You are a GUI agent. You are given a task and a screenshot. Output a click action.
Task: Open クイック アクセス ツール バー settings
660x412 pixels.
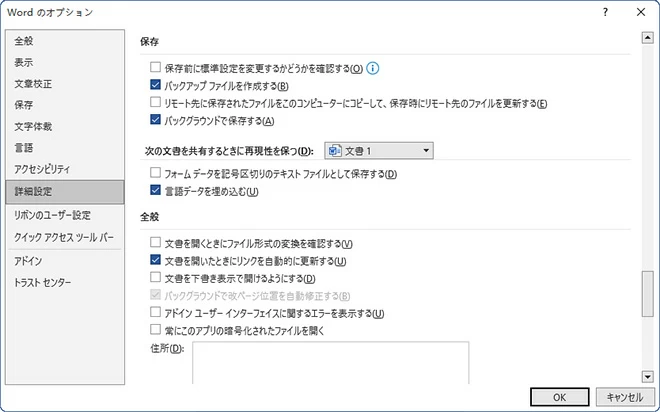(x=64, y=237)
